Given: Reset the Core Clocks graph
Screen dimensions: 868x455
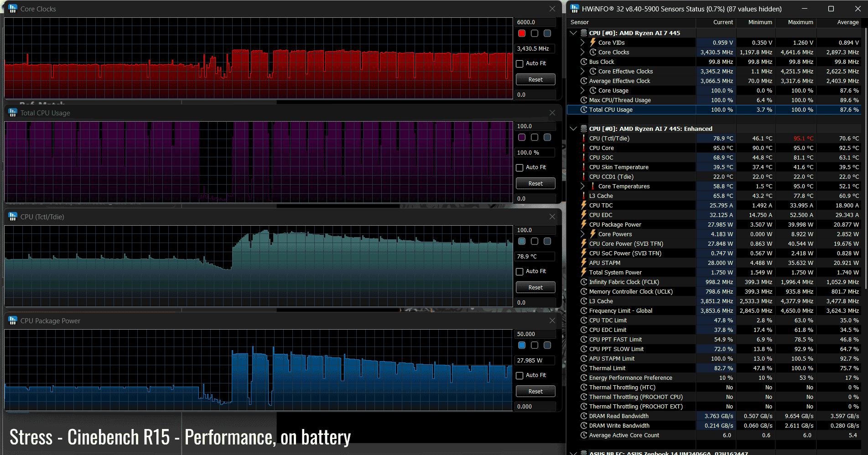Looking at the screenshot, I should pos(535,79).
